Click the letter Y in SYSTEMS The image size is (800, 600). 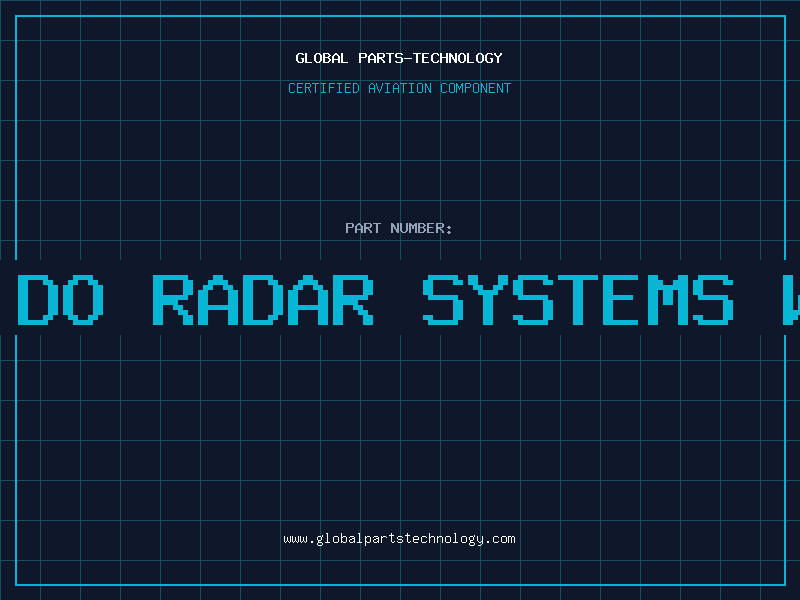click(x=488, y=300)
